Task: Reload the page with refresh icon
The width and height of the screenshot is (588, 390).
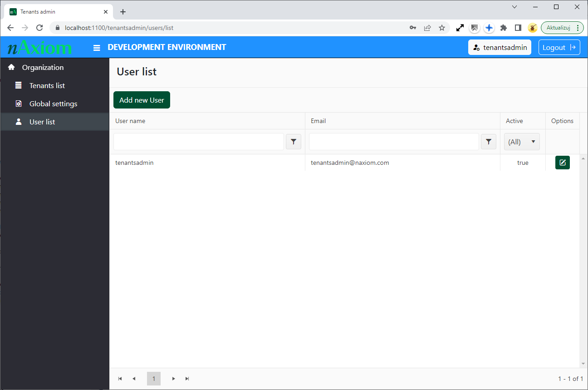Action: pyautogui.click(x=39, y=28)
